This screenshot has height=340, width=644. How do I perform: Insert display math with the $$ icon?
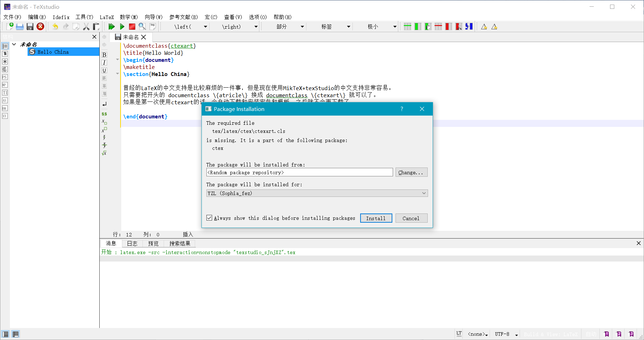104,114
